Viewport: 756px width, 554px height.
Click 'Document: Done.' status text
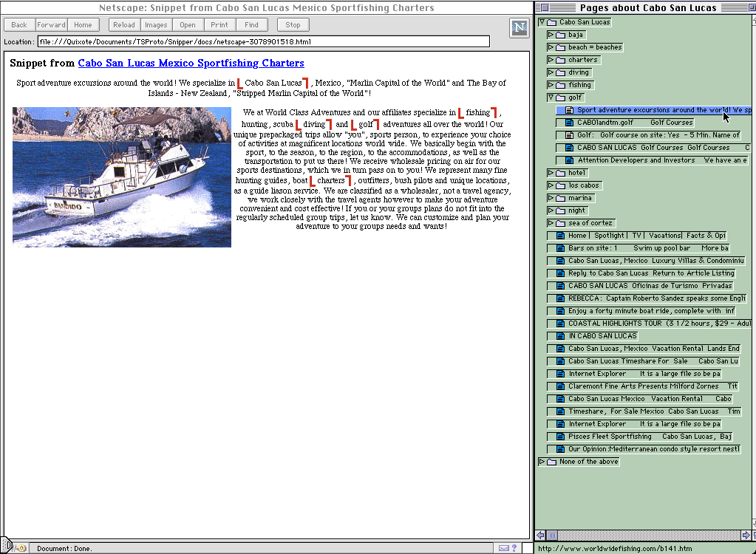(64, 548)
